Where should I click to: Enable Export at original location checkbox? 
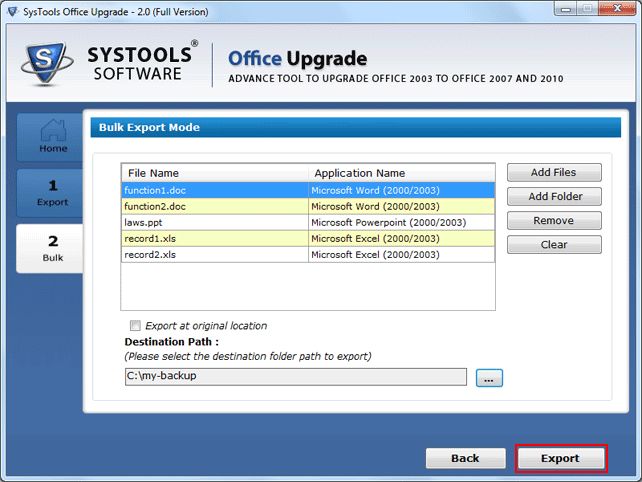tap(135, 326)
